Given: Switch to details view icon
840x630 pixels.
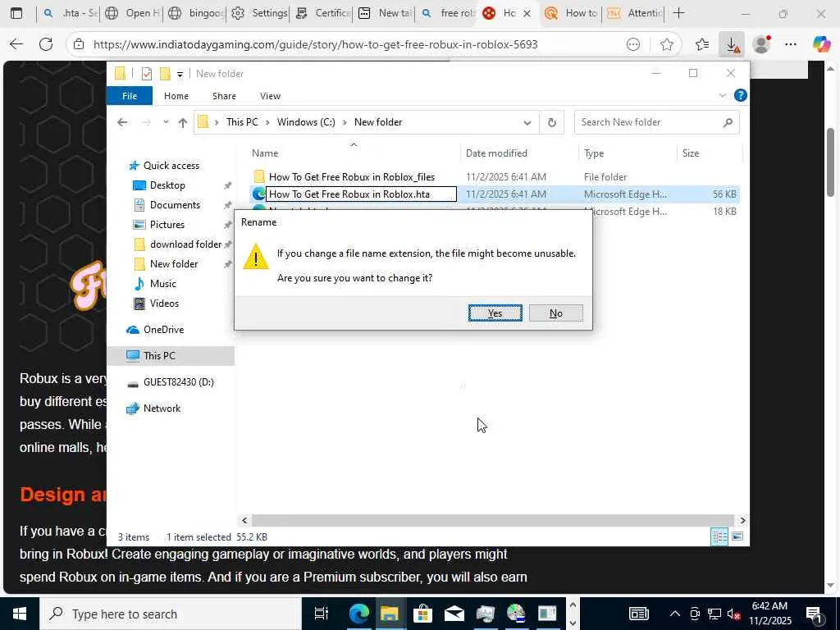Looking at the screenshot, I should tap(719, 536).
